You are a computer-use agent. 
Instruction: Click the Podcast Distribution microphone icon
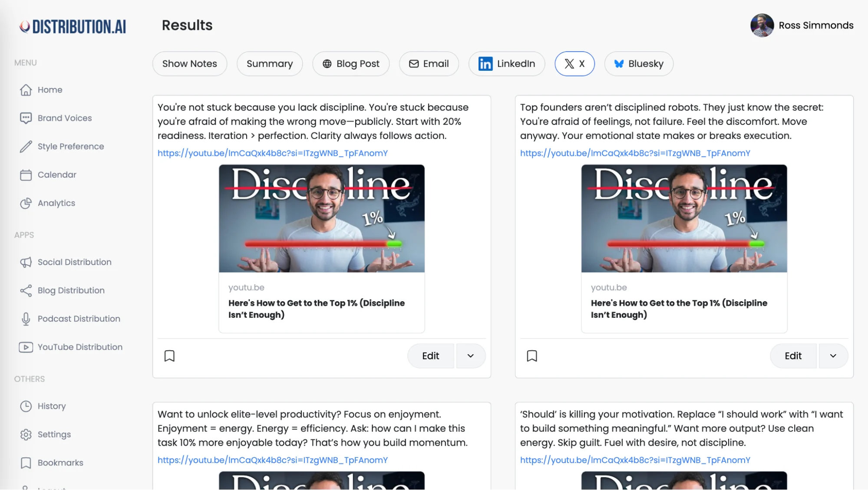coord(26,319)
